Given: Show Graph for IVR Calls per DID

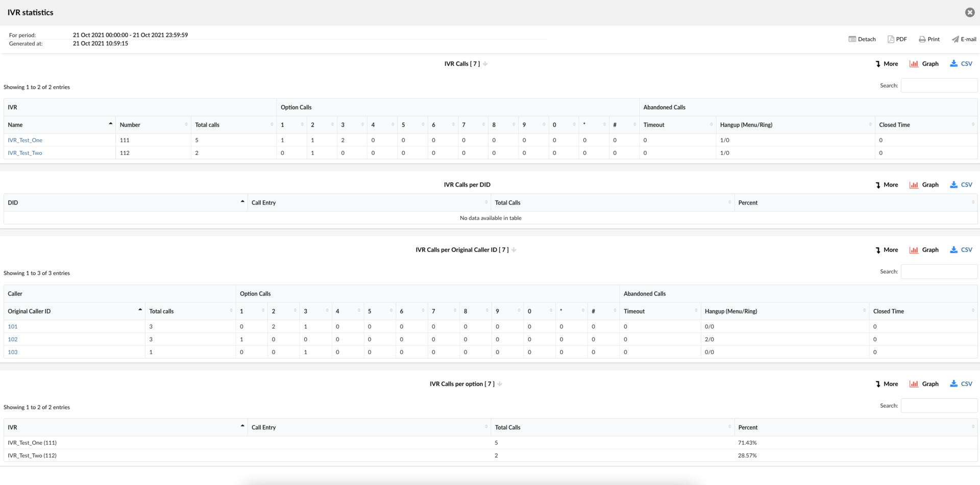Looking at the screenshot, I should (924, 185).
